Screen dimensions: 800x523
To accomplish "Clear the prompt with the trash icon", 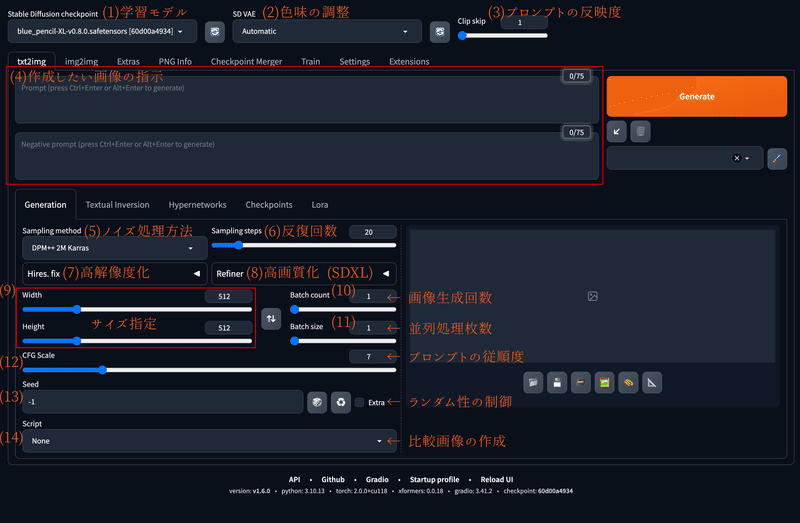I will tap(640, 132).
